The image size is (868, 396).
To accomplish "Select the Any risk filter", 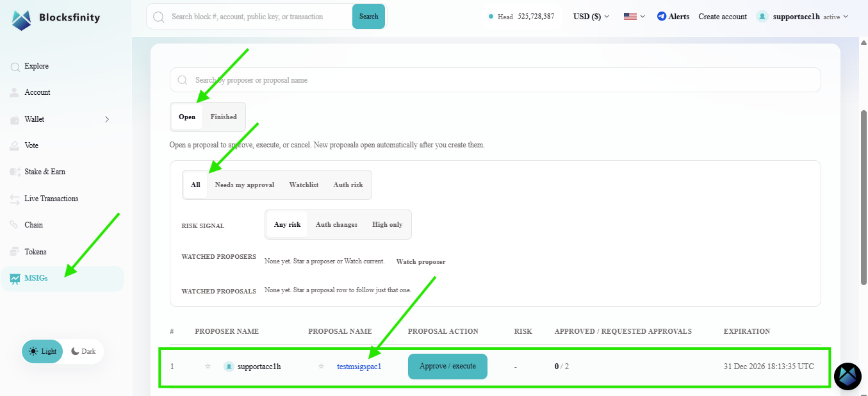I will [x=287, y=224].
